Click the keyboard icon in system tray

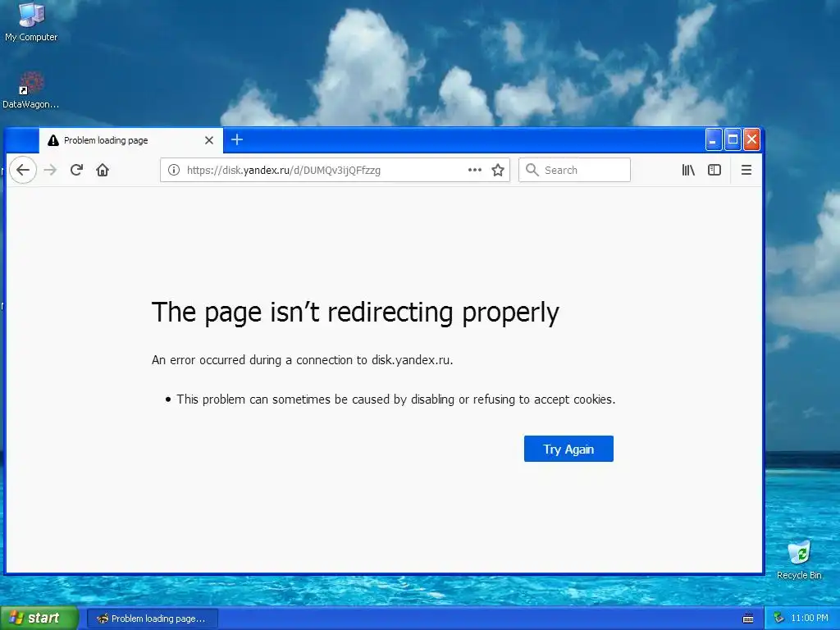[x=748, y=619]
